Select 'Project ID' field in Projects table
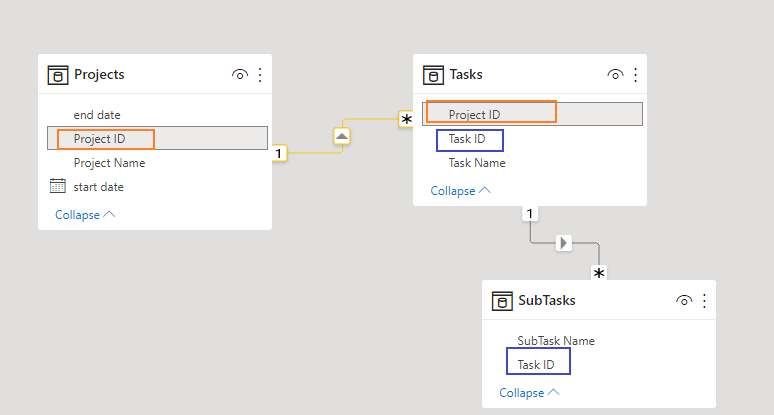The height and width of the screenshot is (415, 774). click(157, 138)
